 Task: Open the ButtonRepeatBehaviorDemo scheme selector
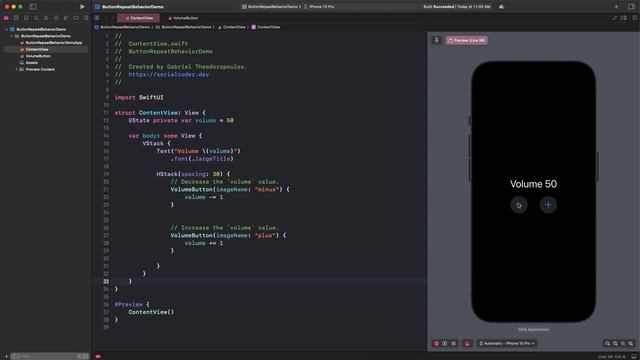tap(271, 7)
